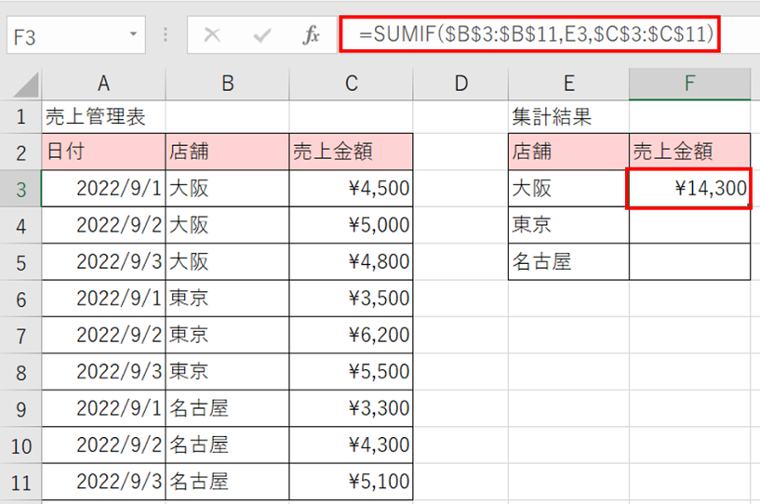Viewport: 760px width, 504px height.
Task: Click the 東京 cell in row 8
Action: click(227, 372)
